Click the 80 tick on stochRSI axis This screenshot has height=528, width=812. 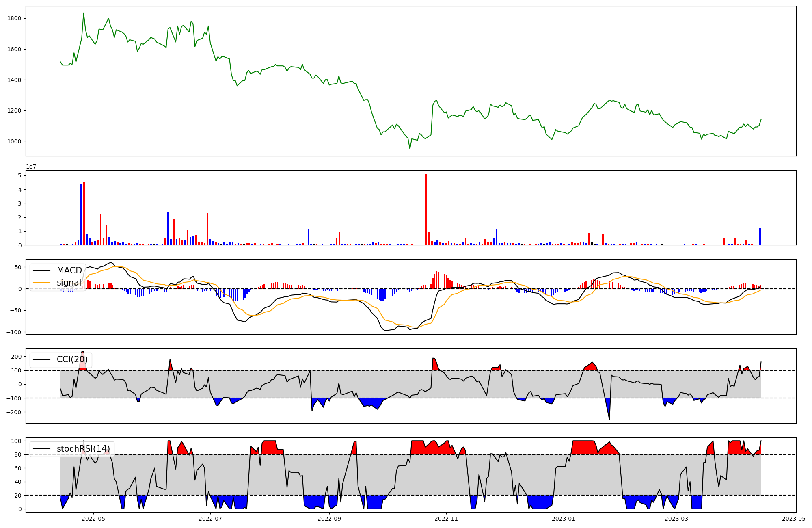(17, 454)
